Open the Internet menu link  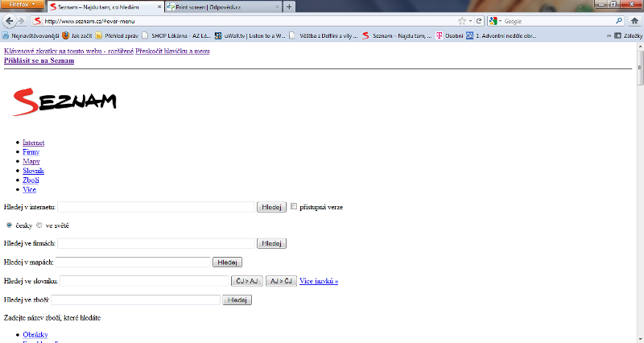pos(34,143)
